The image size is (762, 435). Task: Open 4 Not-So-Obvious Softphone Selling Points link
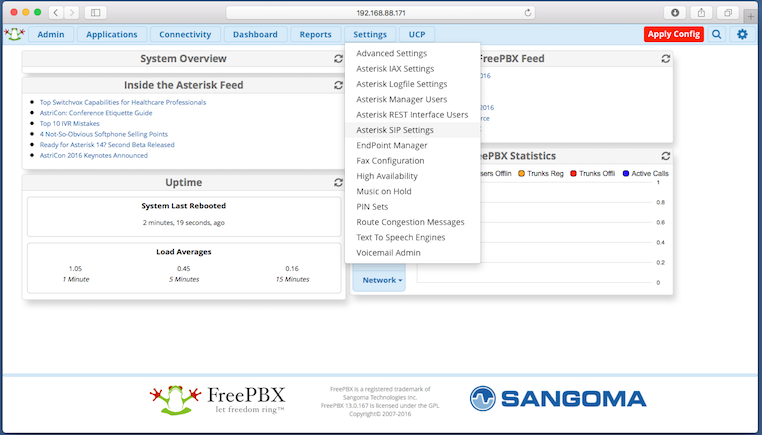point(104,134)
